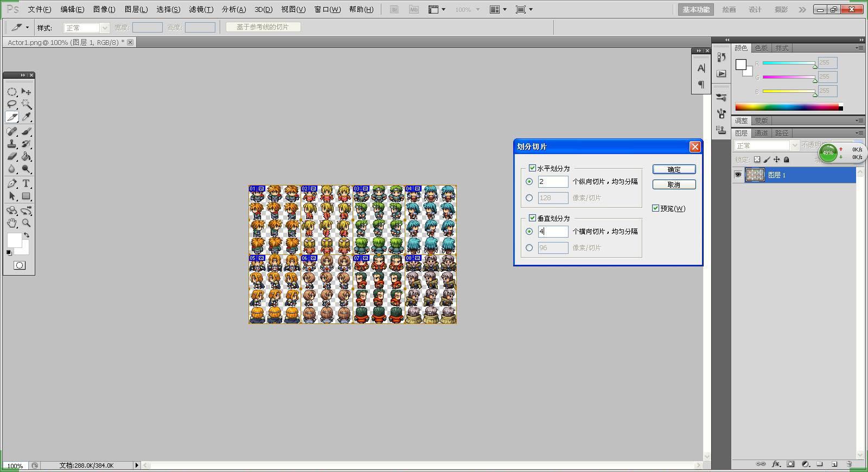868x472 pixels.
Task: Select the Brush tool
Action: click(26, 131)
